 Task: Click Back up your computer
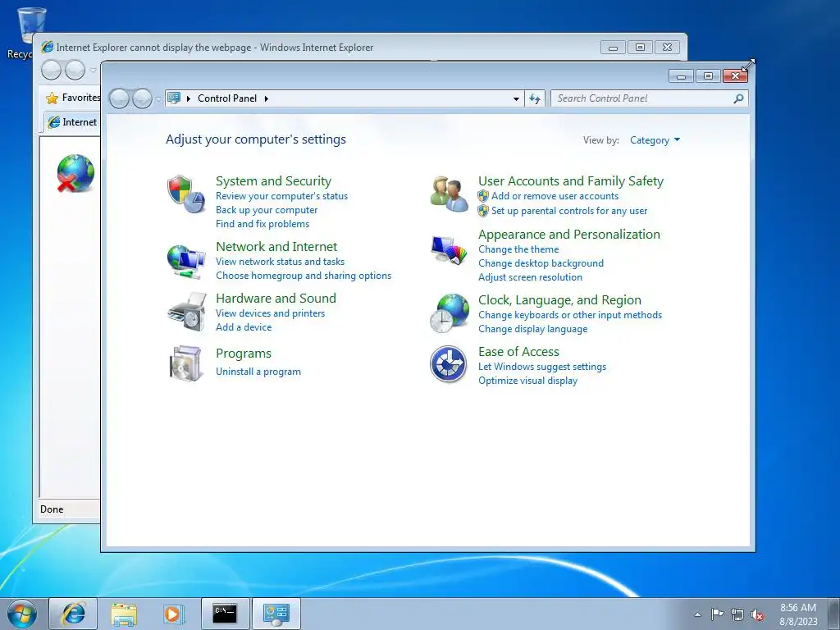pos(267,210)
